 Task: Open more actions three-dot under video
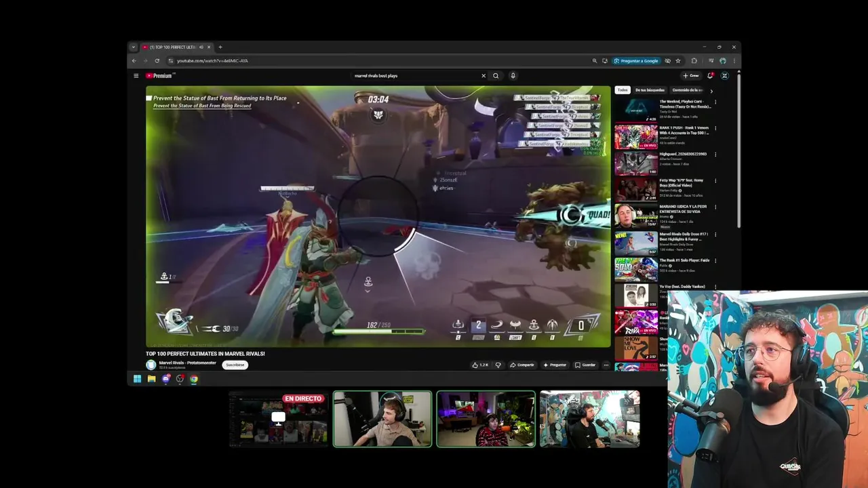click(x=606, y=365)
